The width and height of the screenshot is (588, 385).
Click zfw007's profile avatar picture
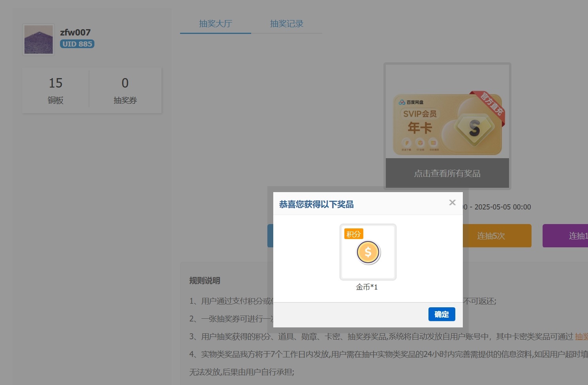tap(38, 39)
